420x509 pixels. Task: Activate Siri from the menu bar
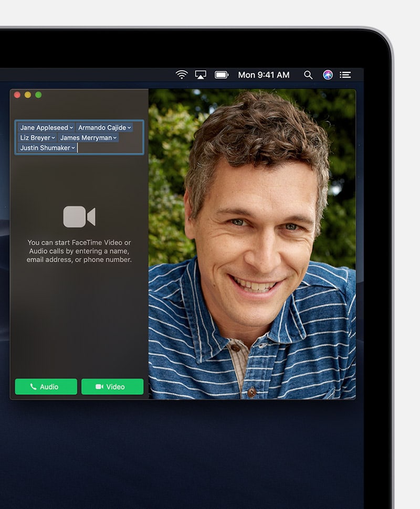point(328,75)
